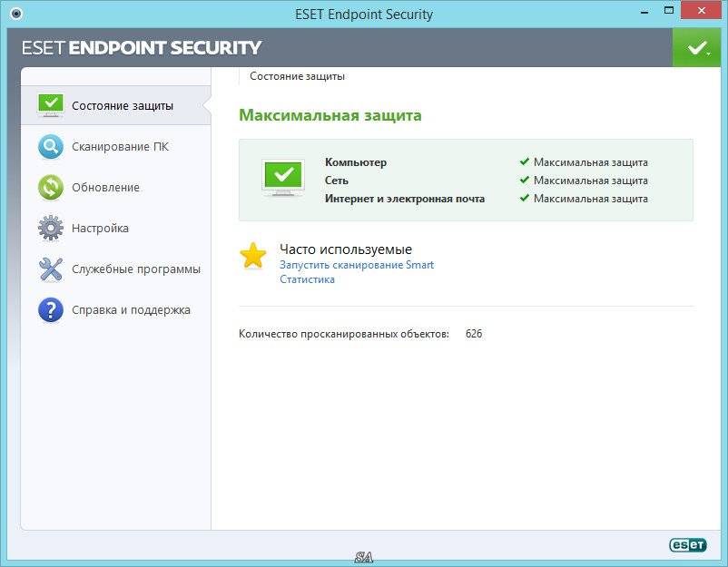728x567 pixels.
Task: Open Настройка section
Action: (x=115, y=228)
